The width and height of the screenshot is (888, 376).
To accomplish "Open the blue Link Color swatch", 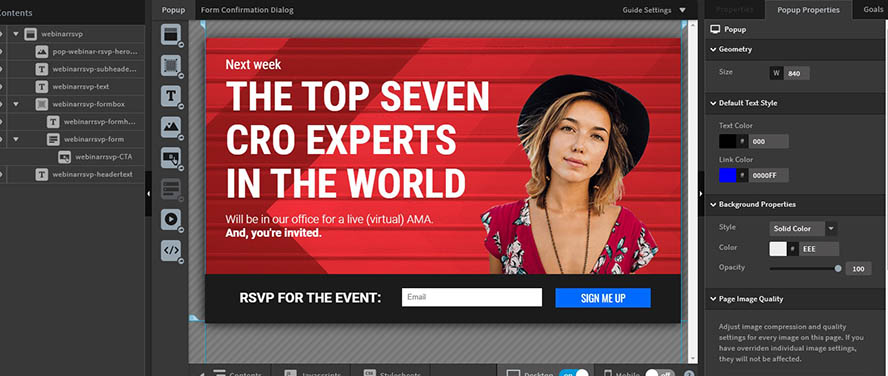I will click(x=728, y=176).
